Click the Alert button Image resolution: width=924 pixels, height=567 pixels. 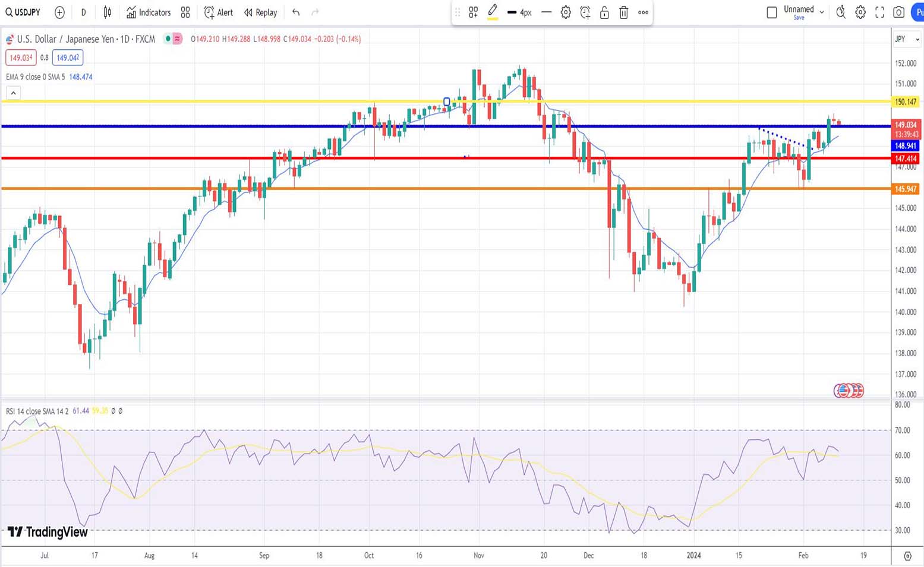coord(219,12)
